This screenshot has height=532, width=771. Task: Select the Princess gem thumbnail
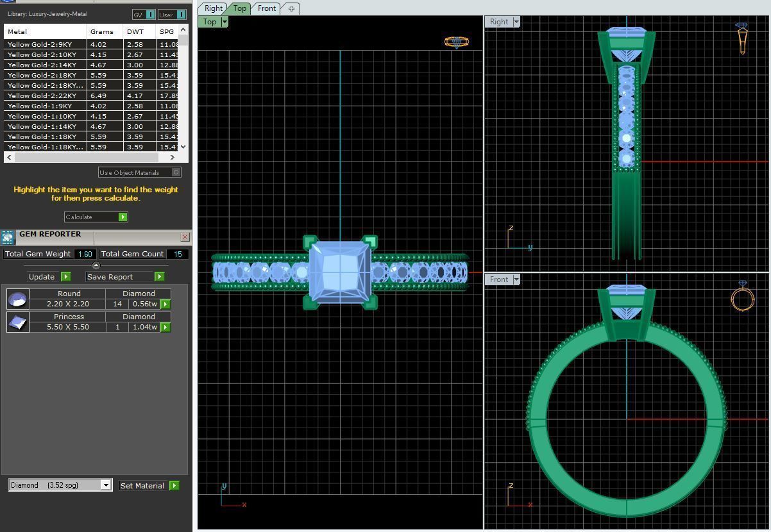pos(17,322)
